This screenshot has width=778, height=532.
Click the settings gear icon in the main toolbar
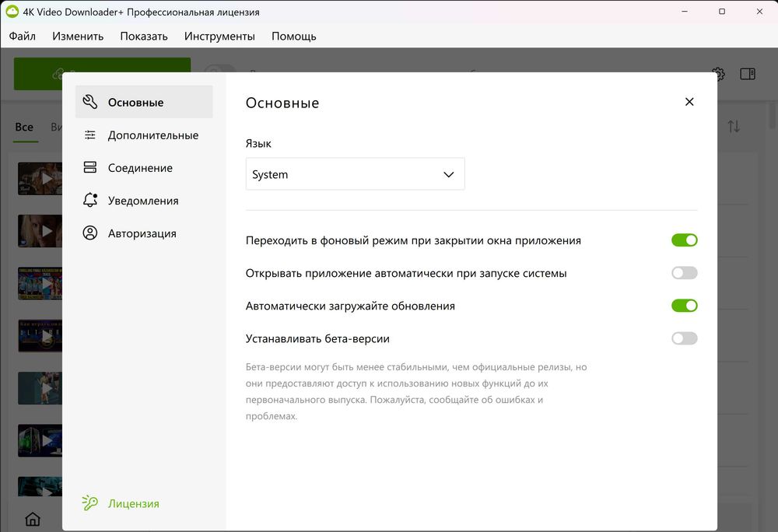click(719, 74)
